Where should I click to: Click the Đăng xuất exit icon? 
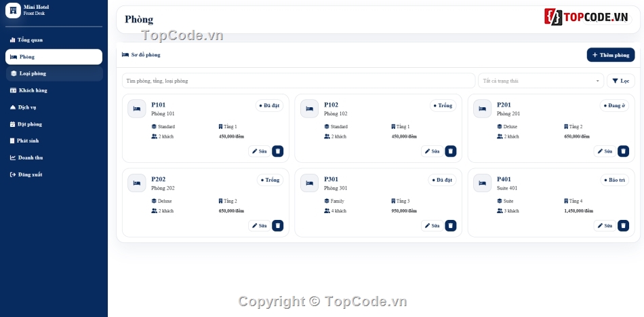point(13,174)
